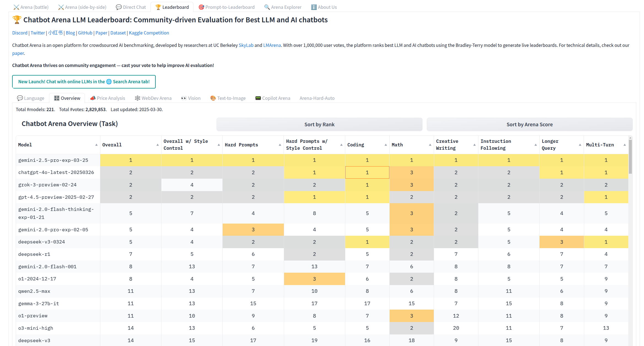
Task: Switch to Price Analysis tab
Action: tap(107, 98)
